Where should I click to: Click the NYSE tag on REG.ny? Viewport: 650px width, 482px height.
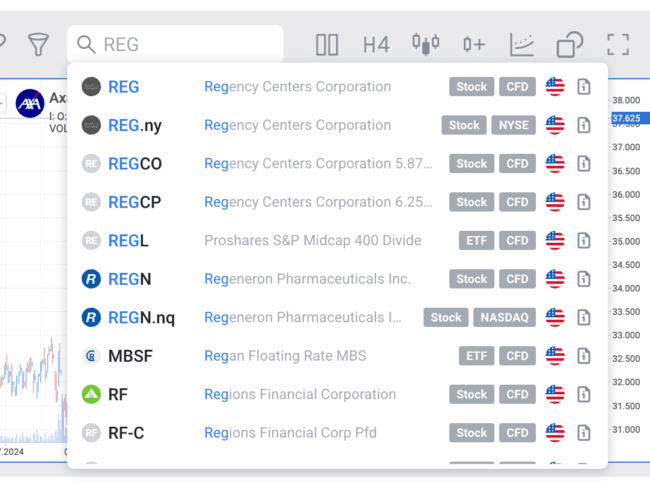(x=513, y=125)
